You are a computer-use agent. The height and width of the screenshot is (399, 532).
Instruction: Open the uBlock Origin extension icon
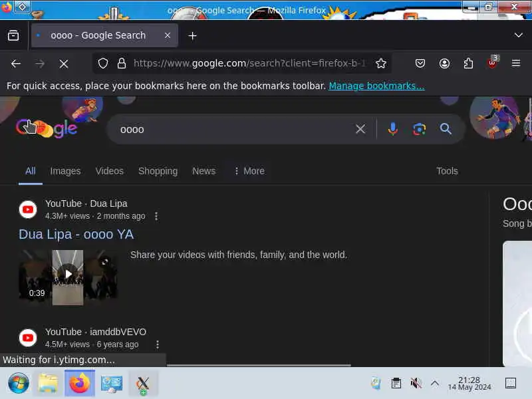(492, 63)
